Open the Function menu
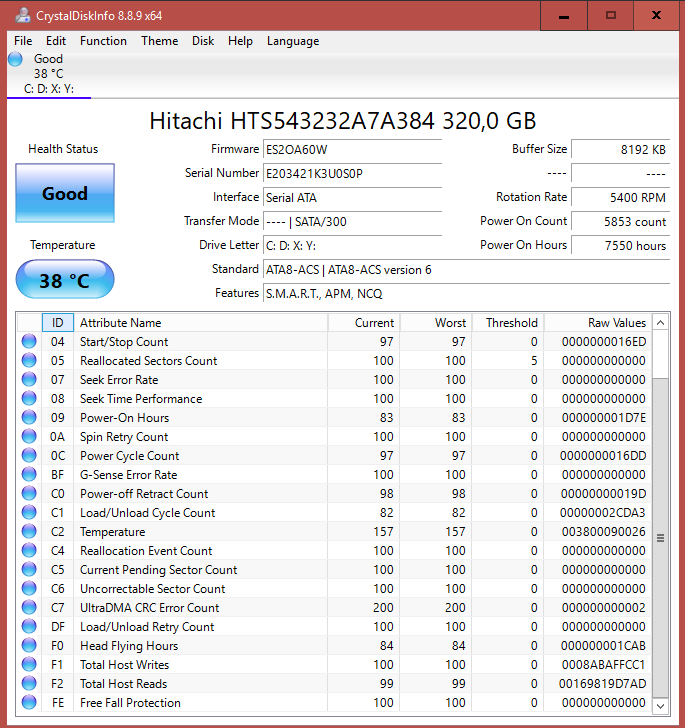The width and height of the screenshot is (685, 728). tap(103, 41)
